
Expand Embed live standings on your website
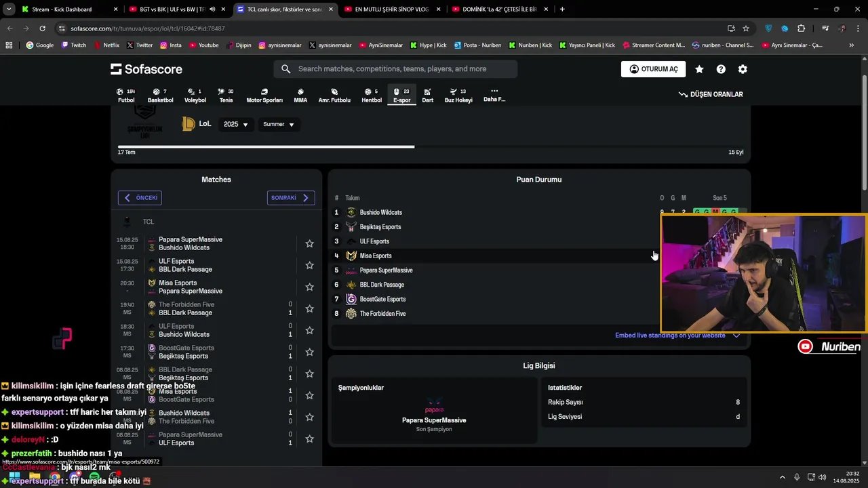677,335
